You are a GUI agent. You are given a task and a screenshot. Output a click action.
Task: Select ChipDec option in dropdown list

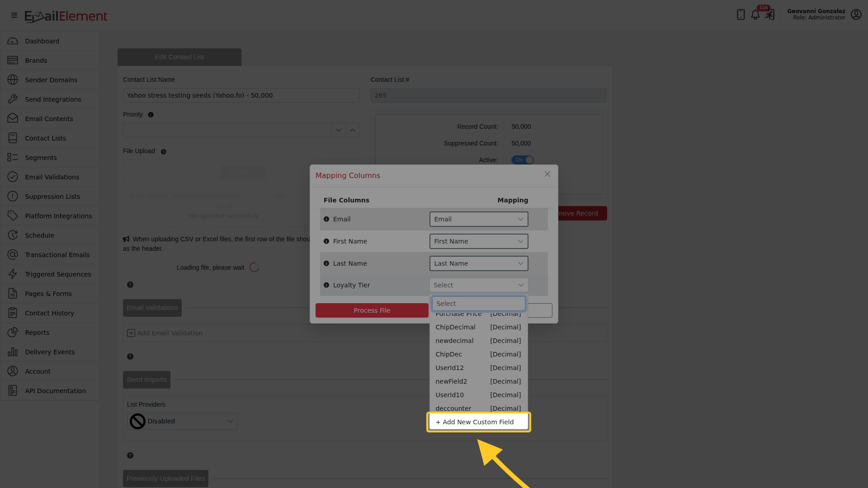click(478, 354)
